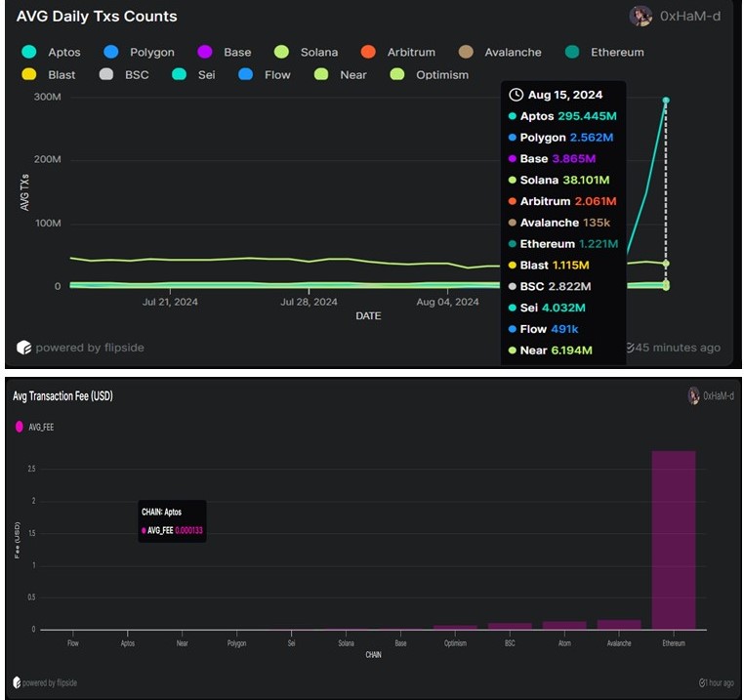Click flipside logo icon in fee chart
The image size is (744, 700).
17,683
